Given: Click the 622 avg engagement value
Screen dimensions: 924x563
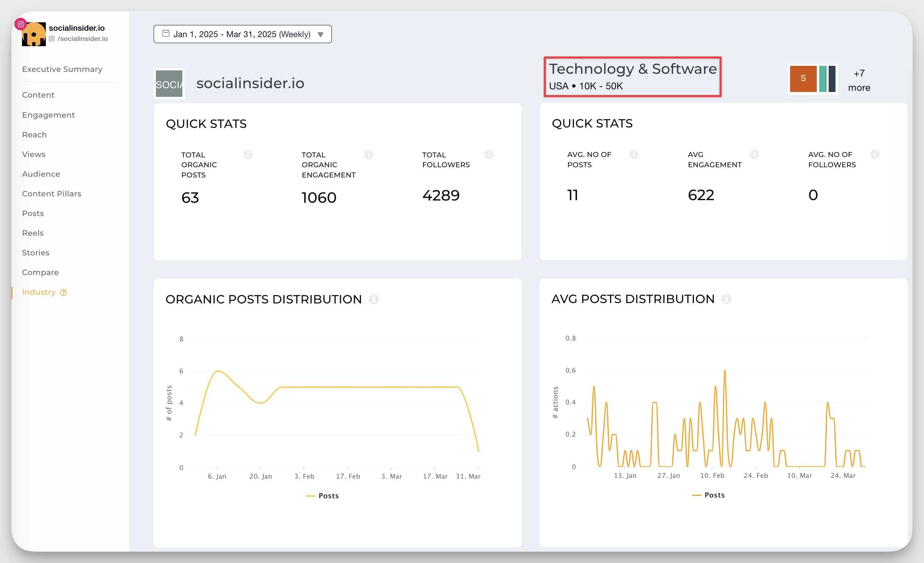Looking at the screenshot, I should pos(701,195).
